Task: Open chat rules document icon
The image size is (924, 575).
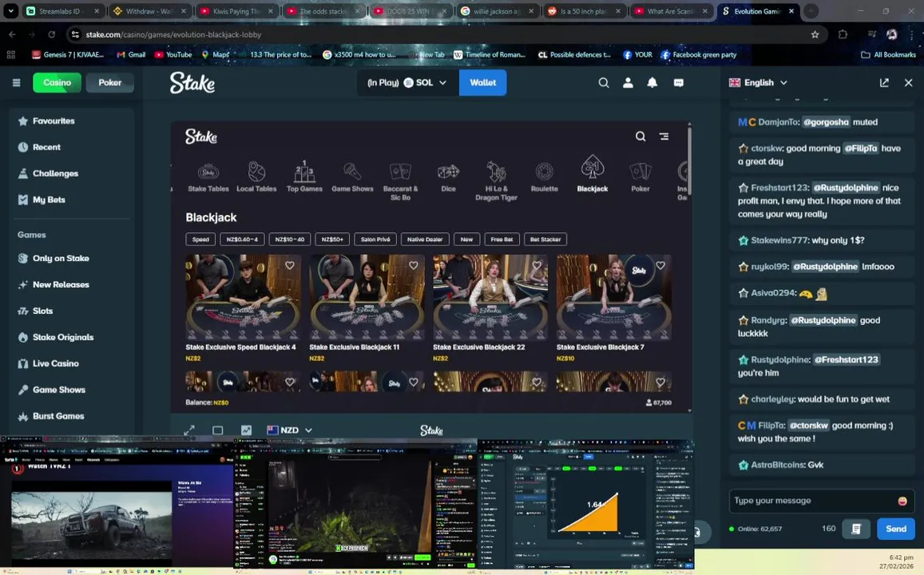Action: point(856,529)
